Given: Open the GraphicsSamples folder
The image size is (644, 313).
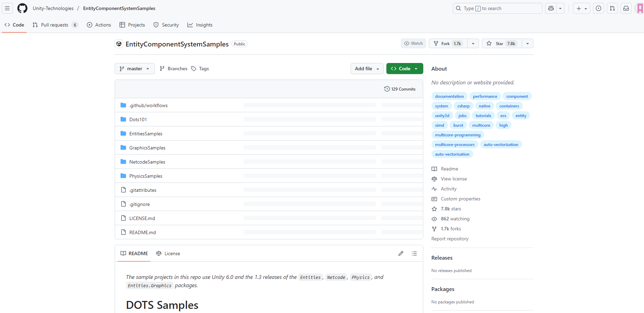Looking at the screenshot, I should pyautogui.click(x=147, y=148).
